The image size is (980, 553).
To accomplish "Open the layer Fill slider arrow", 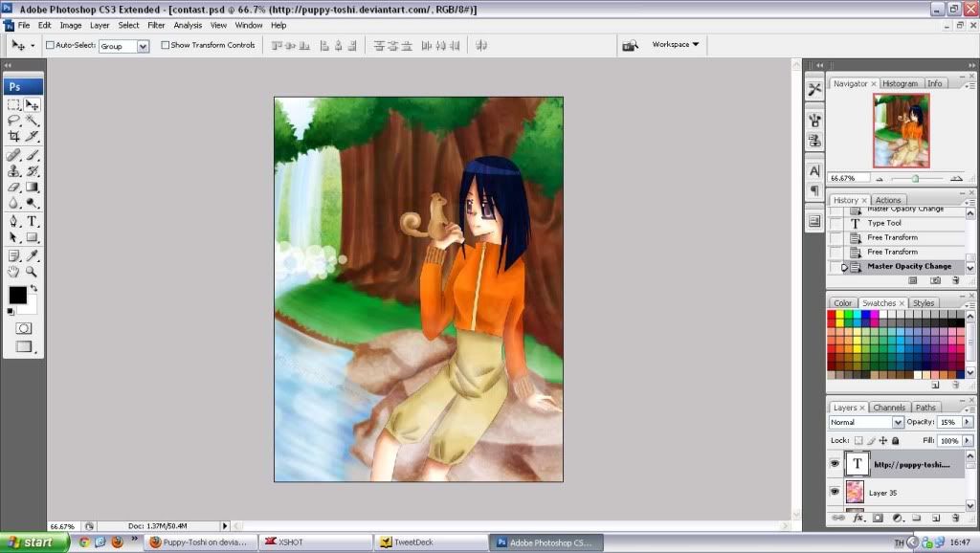I will [x=968, y=440].
